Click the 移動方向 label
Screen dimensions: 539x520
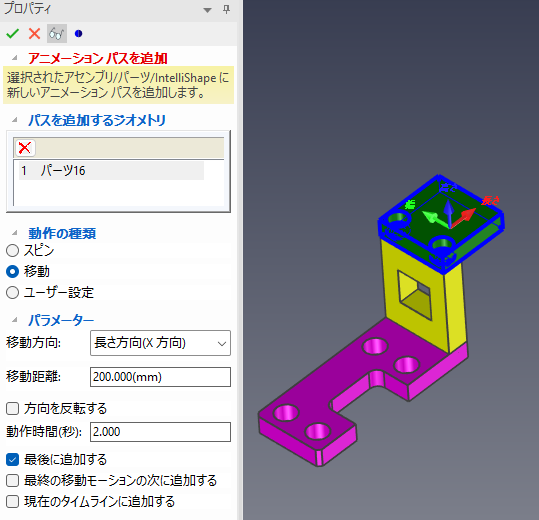point(33,343)
